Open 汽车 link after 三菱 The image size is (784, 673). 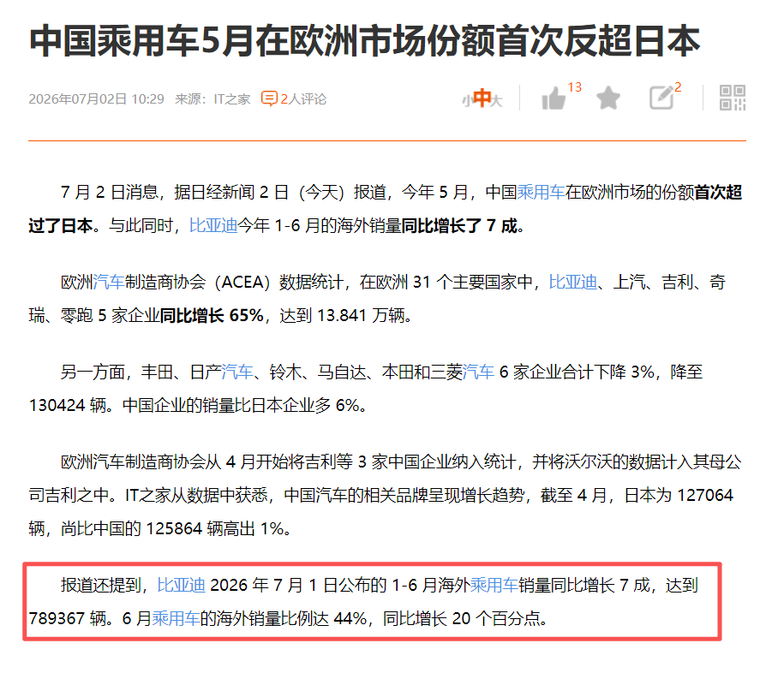click(478, 372)
